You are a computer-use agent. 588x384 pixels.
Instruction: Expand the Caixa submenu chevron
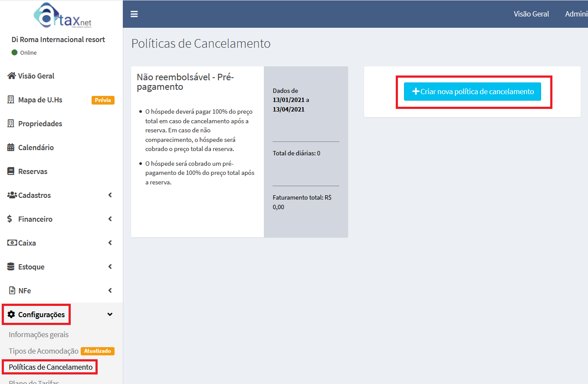click(110, 243)
